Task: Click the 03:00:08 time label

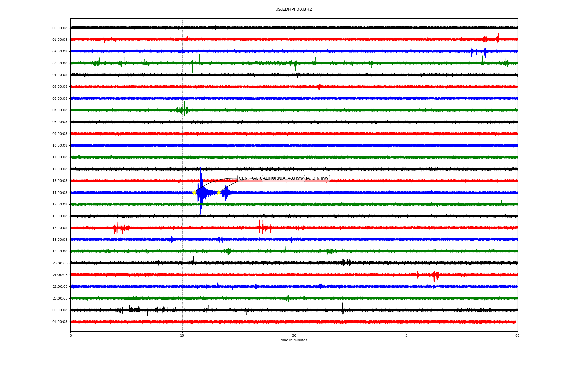Action: coord(60,63)
